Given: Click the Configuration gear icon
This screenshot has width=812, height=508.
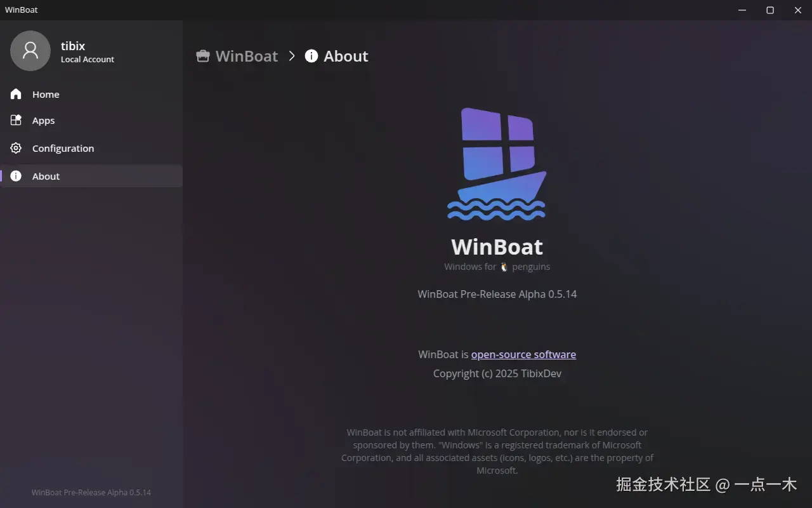Looking at the screenshot, I should [16, 148].
